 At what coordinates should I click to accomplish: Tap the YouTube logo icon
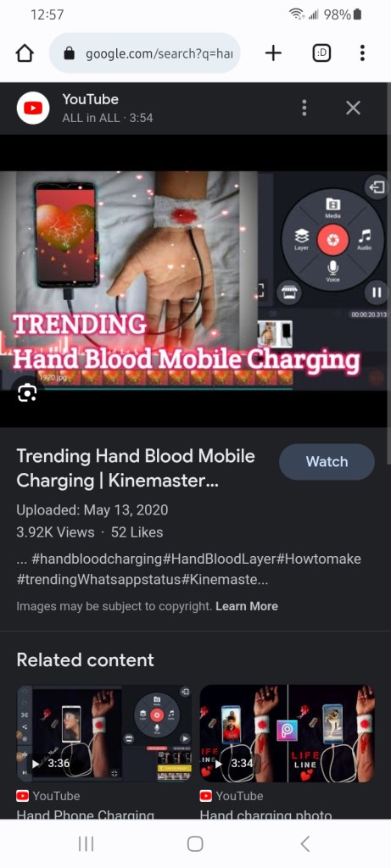33,108
